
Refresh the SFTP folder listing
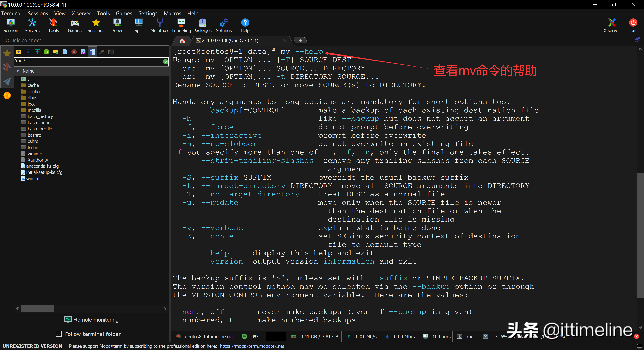pyautogui.click(x=46, y=52)
